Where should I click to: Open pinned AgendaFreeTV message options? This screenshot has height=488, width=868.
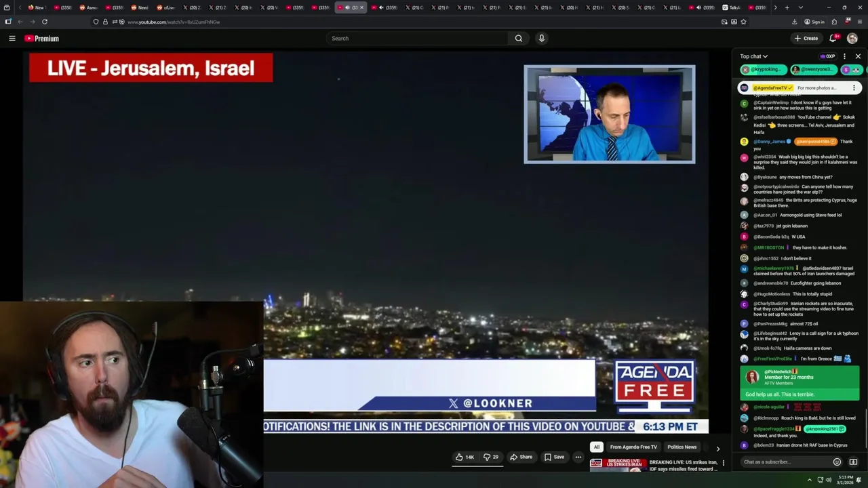click(x=854, y=88)
